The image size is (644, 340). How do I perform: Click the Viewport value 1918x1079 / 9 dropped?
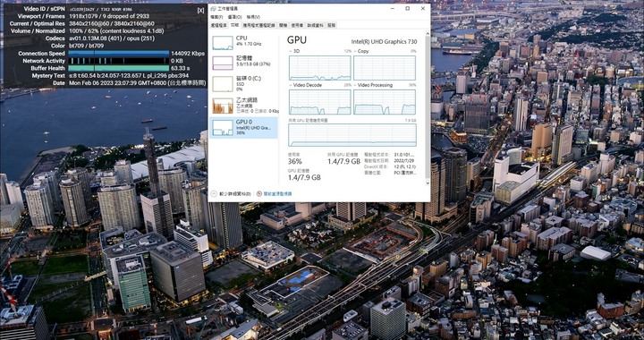109,16
